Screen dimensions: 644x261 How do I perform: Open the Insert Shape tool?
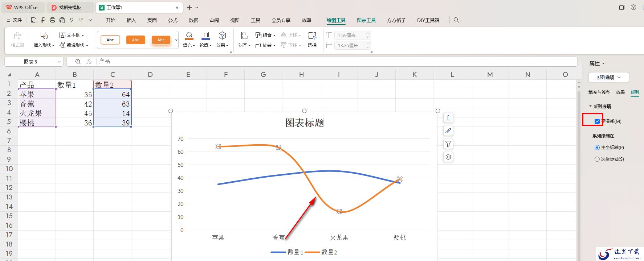(44, 40)
